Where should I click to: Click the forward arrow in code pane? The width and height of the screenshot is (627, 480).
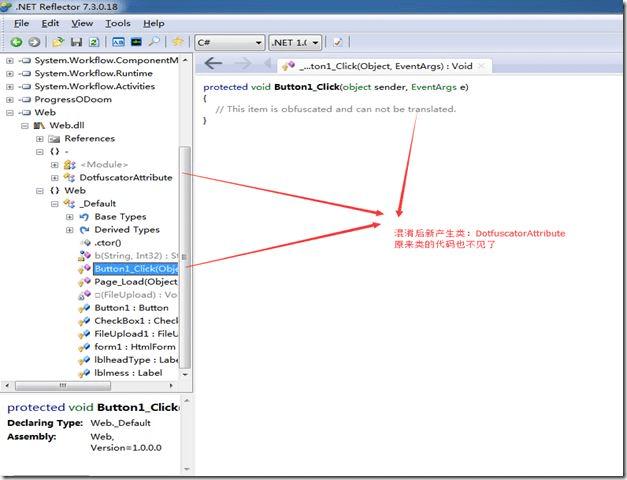[x=243, y=63]
